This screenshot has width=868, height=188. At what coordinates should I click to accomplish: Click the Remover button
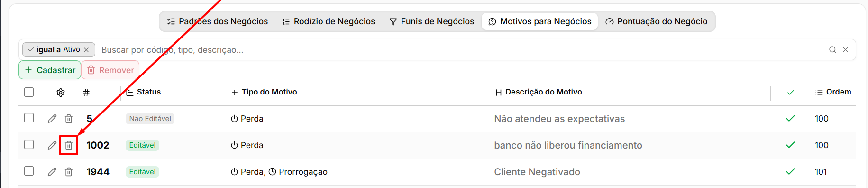110,70
